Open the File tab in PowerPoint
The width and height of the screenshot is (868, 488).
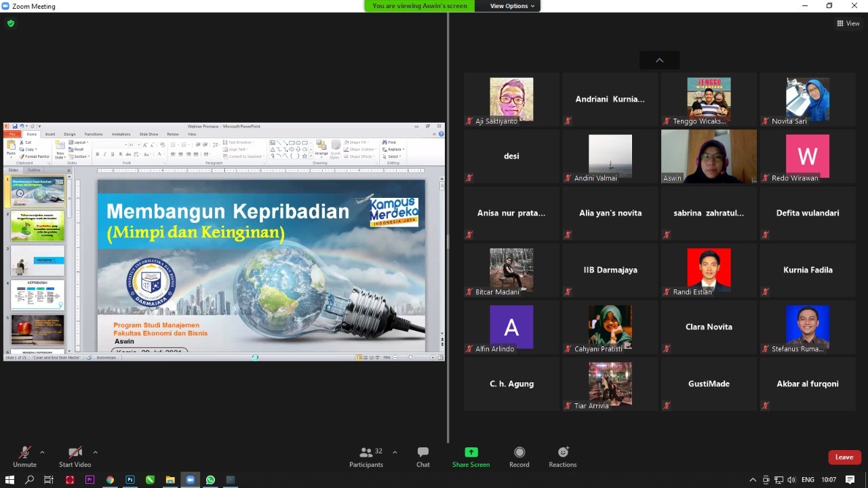pos(12,134)
